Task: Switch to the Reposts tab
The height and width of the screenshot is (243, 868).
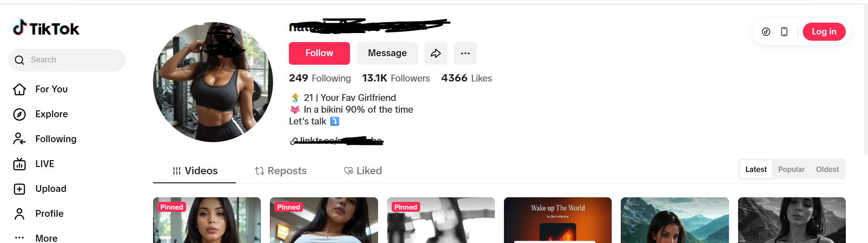Action: (x=281, y=171)
